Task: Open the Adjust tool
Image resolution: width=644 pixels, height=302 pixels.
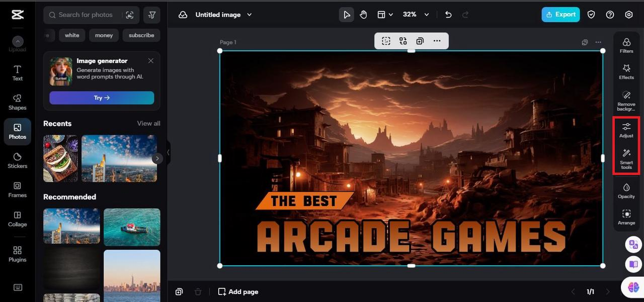Action: (626, 130)
